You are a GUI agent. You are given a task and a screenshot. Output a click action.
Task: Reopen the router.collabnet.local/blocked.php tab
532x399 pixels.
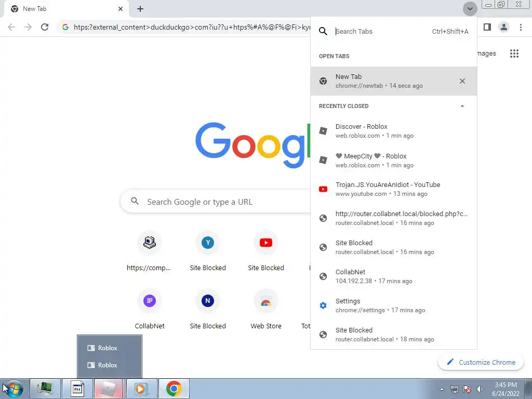point(394,218)
